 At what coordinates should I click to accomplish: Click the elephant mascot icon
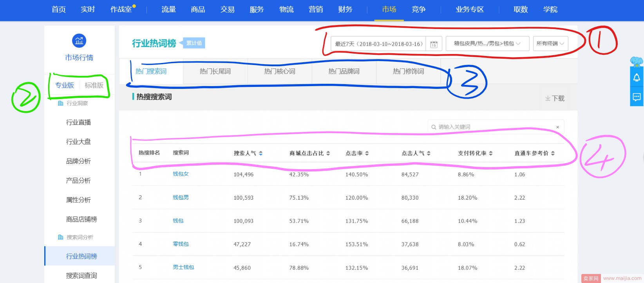[637, 61]
